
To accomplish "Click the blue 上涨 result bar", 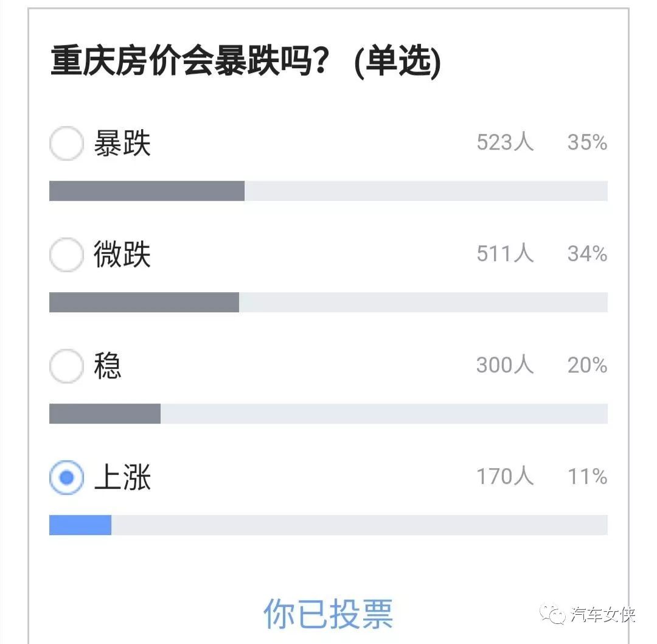I will (x=80, y=525).
